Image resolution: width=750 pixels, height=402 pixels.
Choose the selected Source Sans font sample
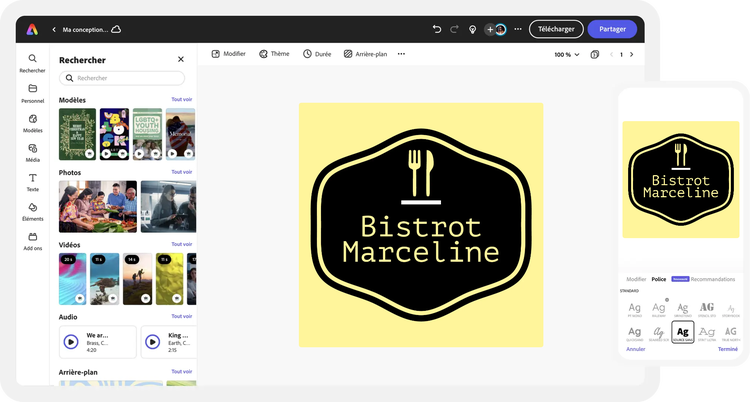683,332
